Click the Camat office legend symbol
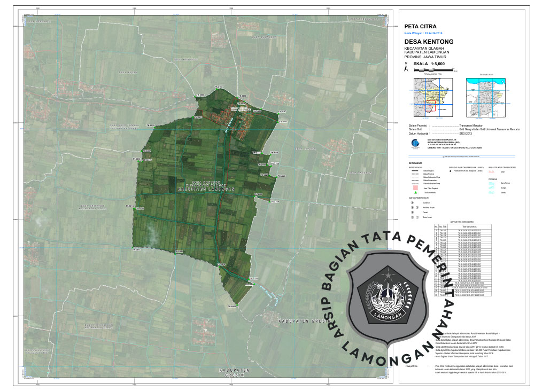Viewport: 550px width, 392px height. [x=412, y=213]
